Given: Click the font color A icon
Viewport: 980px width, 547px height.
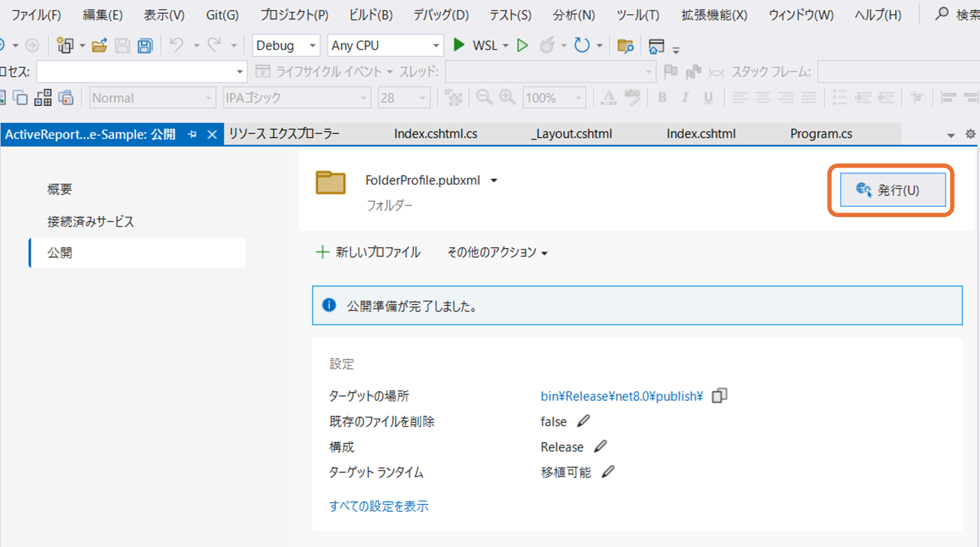Looking at the screenshot, I should (x=608, y=97).
